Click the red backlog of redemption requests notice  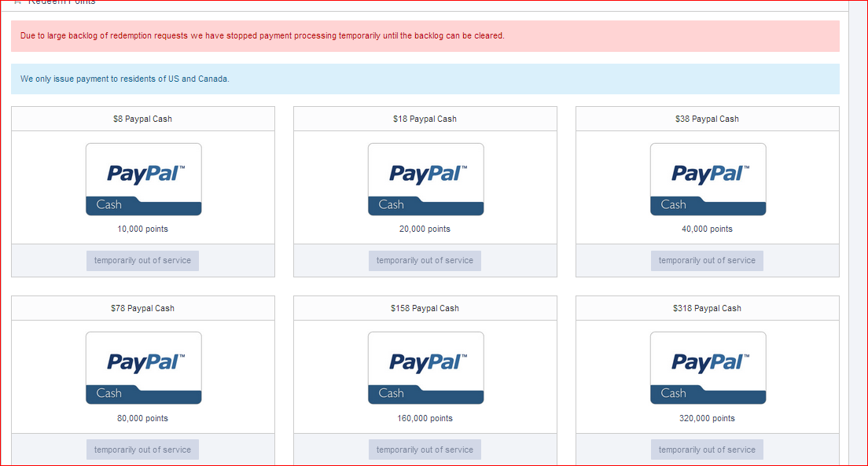[425, 36]
